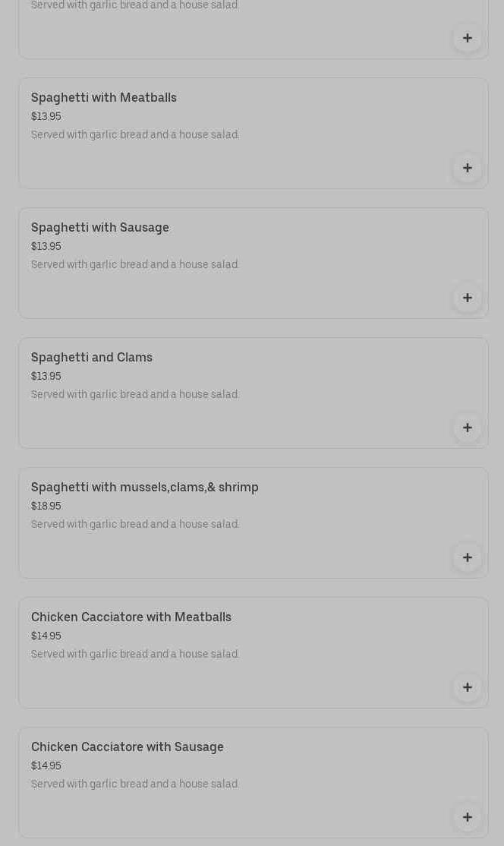Add Spaghetti with Meatballs using plus icon

pyautogui.click(x=468, y=168)
